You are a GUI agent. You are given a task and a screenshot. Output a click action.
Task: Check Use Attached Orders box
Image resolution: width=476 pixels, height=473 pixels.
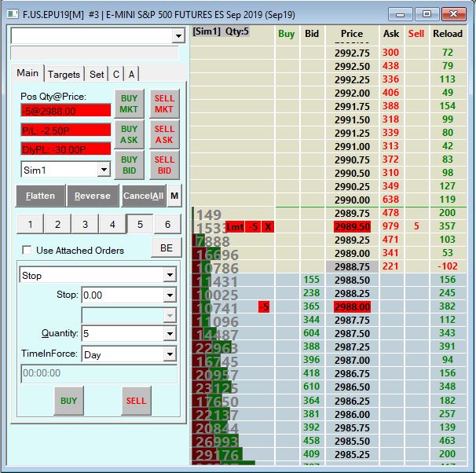click(27, 251)
